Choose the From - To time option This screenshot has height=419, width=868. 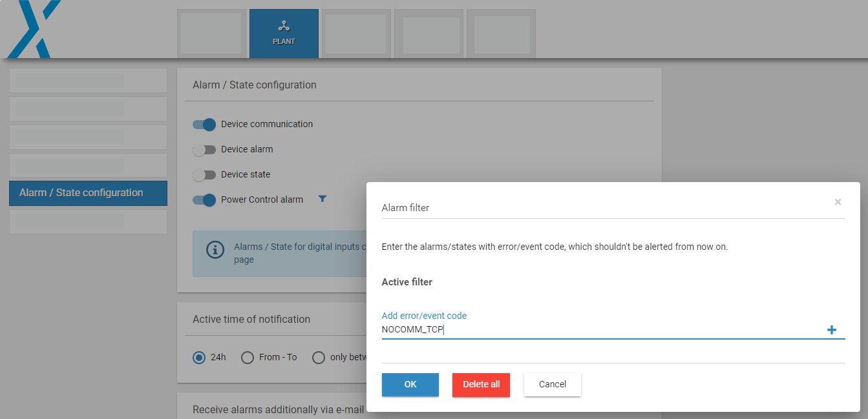click(247, 357)
